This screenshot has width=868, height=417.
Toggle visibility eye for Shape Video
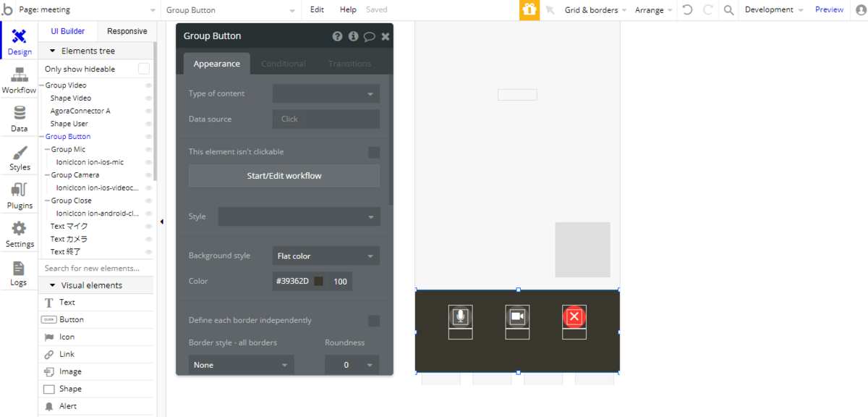(x=148, y=98)
